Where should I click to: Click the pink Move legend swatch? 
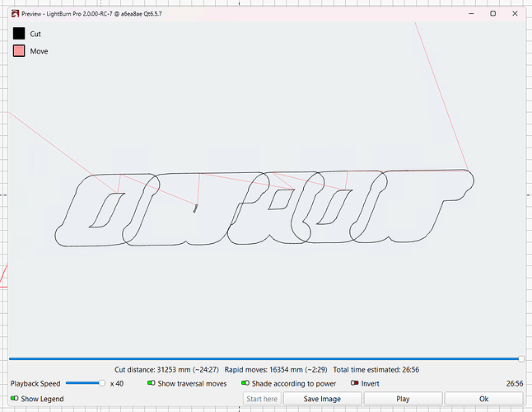point(19,51)
